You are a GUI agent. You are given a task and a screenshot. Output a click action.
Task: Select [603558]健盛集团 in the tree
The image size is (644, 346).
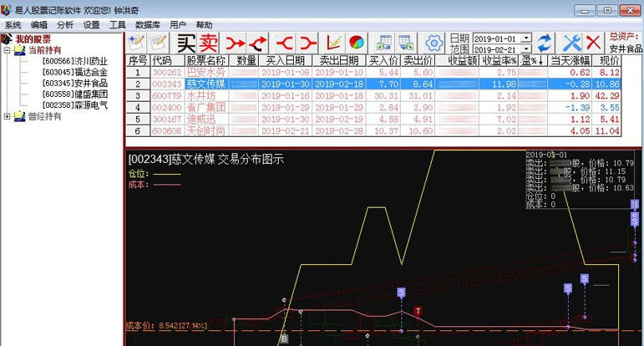tap(74, 94)
